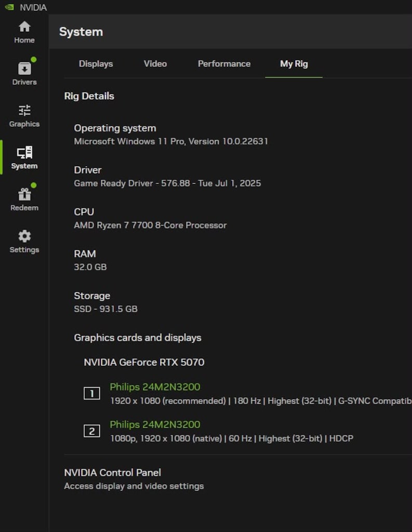Switch to the Displays tab
Viewport: 412px width, 532px height.
point(96,64)
